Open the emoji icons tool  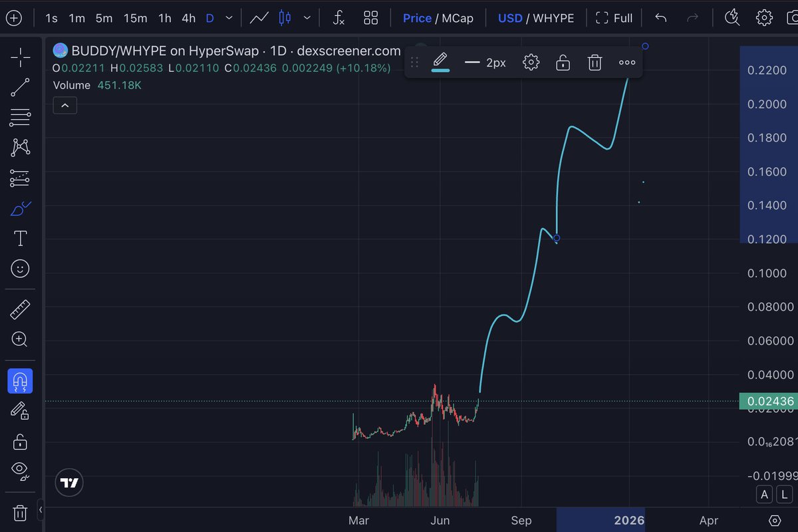(21, 269)
